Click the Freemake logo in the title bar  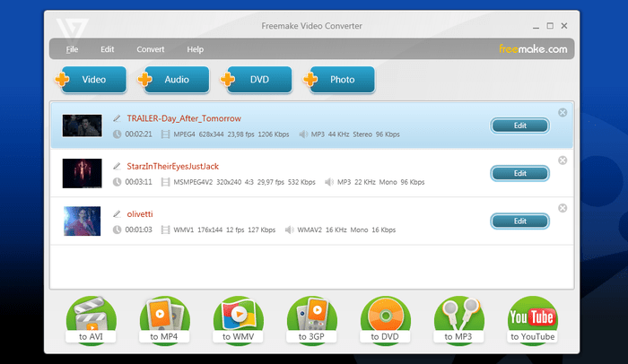point(72,30)
